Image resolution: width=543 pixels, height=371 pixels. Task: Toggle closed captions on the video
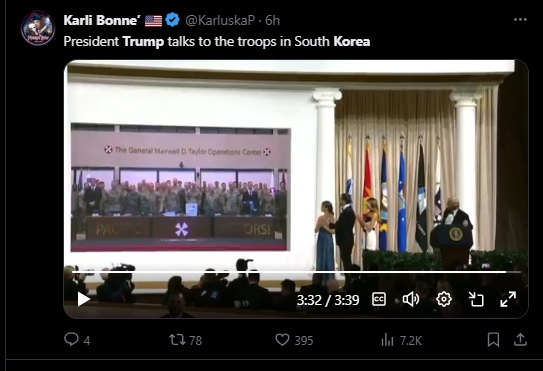pyautogui.click(x=379, y=299)
